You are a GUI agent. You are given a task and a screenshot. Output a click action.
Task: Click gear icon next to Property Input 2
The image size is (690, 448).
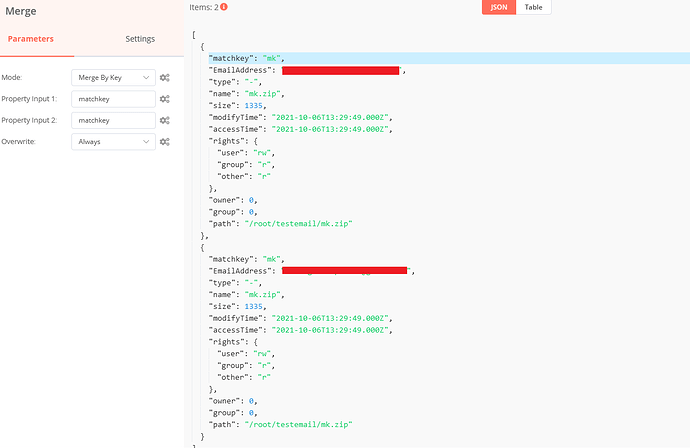pyautogui.click(x=164, y=120)
